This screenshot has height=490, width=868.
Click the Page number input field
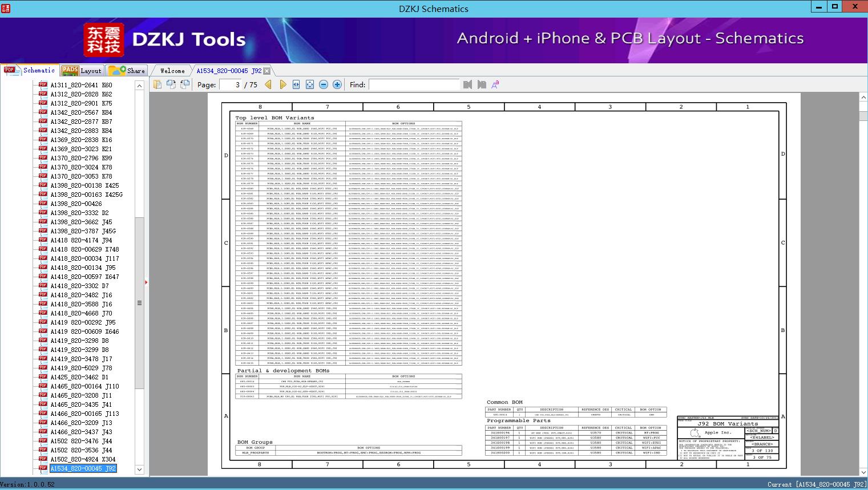[230, 84]
